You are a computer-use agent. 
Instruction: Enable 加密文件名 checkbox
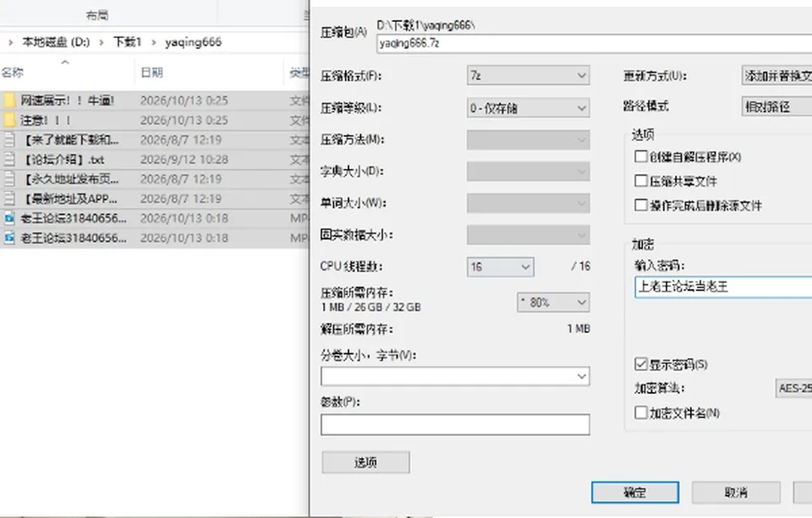(x=641, y=412)
